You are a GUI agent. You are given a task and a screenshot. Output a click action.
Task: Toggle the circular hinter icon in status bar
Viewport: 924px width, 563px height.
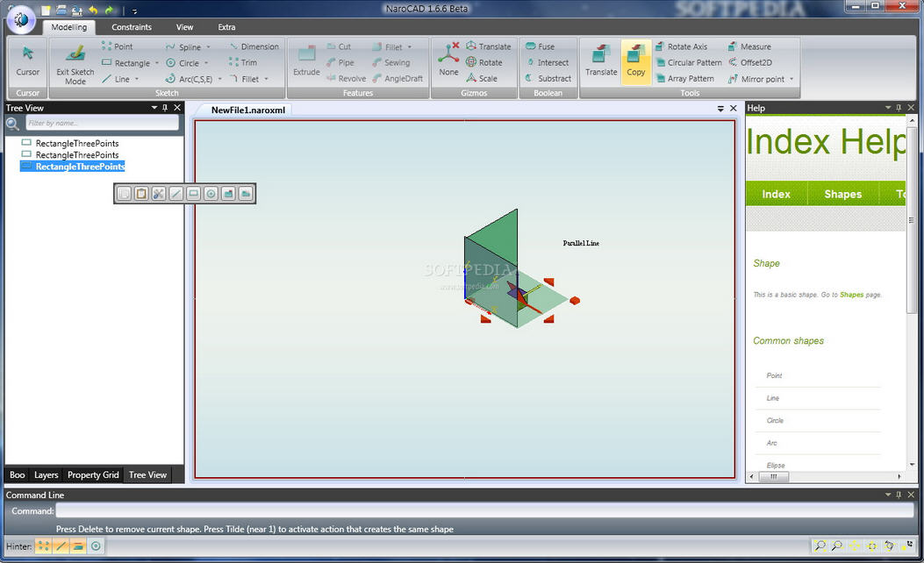[97, 546]
